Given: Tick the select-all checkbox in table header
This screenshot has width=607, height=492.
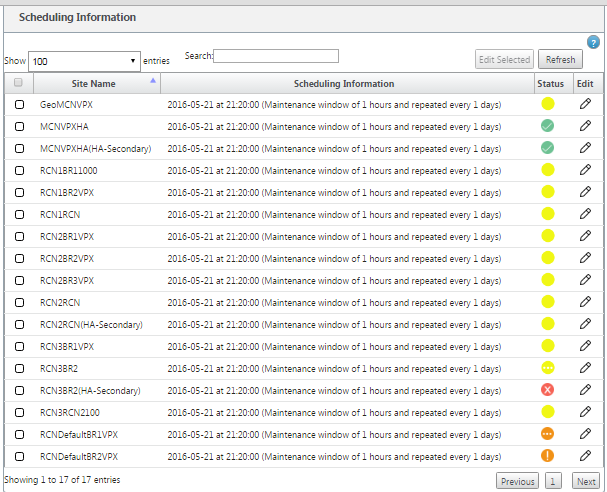Looking at the screenshot, I should tap(18, 82).
